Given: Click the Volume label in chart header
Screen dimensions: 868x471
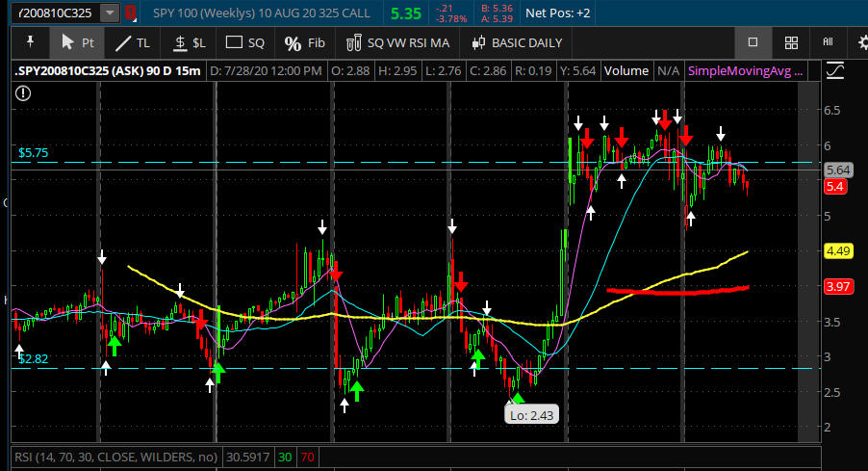Looking at the screenshot, I should coord(625,71).
